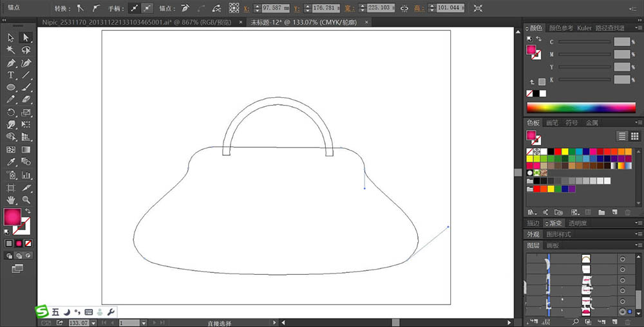The width and height of the screenshot is (644, 327).
Task: Hide handles for multiple selected anchors
Action: click(x=147, y=8)
